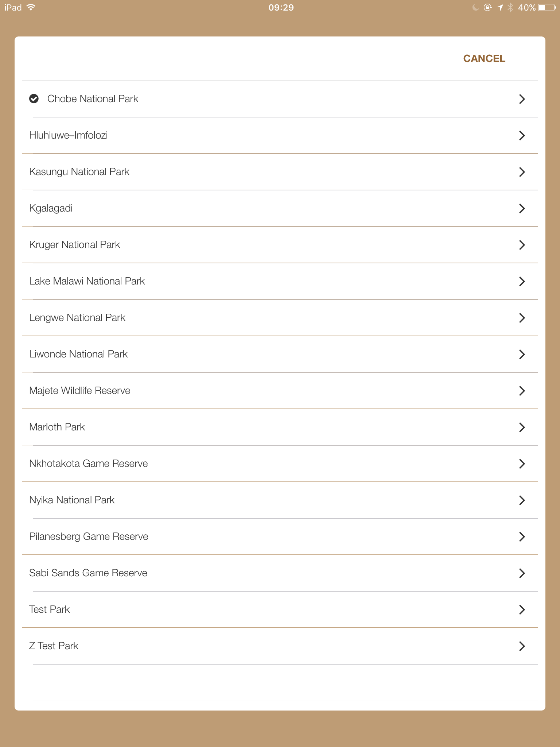This screenshot has width=560, height=747.
Task: Click the checkmark beside Chobe National Park
Action: pyautogui.click(x=34, y=99)
